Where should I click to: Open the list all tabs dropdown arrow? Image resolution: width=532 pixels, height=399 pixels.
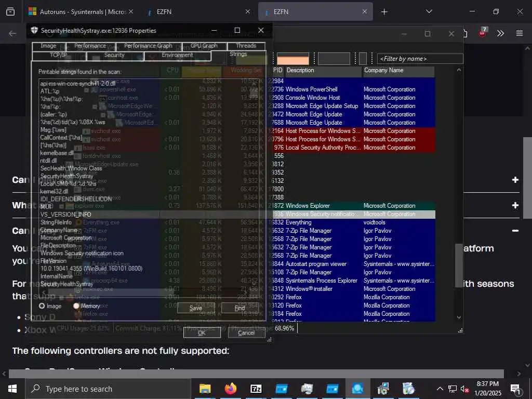pos(429,11)
